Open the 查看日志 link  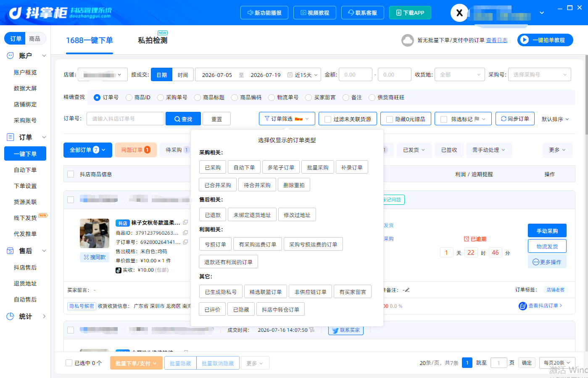(x=497, y=40)
